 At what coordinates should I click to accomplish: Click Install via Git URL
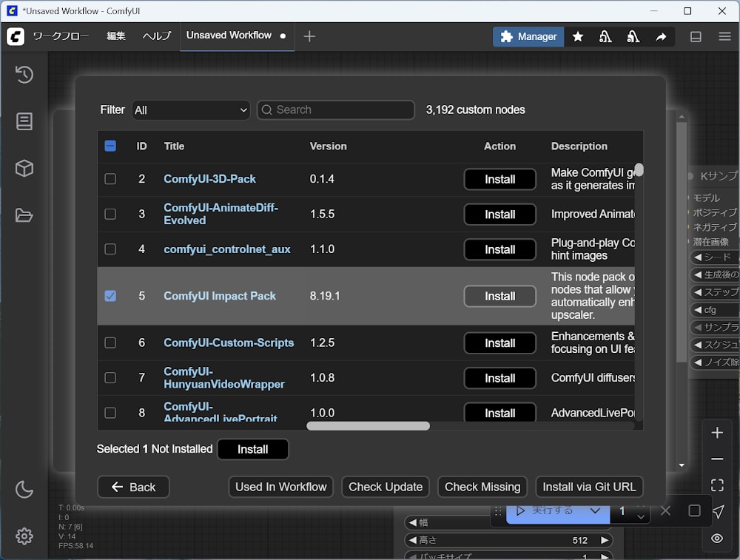[589, 487]
